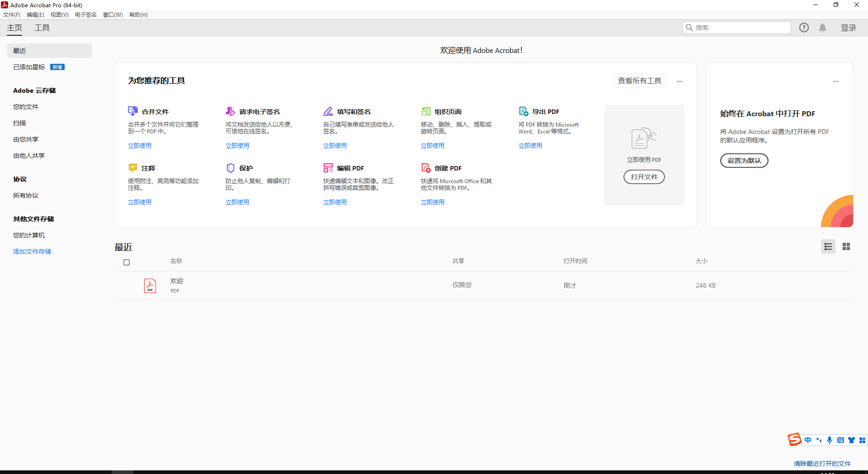Open the 编辑(E) menu
Viewport: 868px width, 474px height.
pyautogui.click(x=35, y=15)
